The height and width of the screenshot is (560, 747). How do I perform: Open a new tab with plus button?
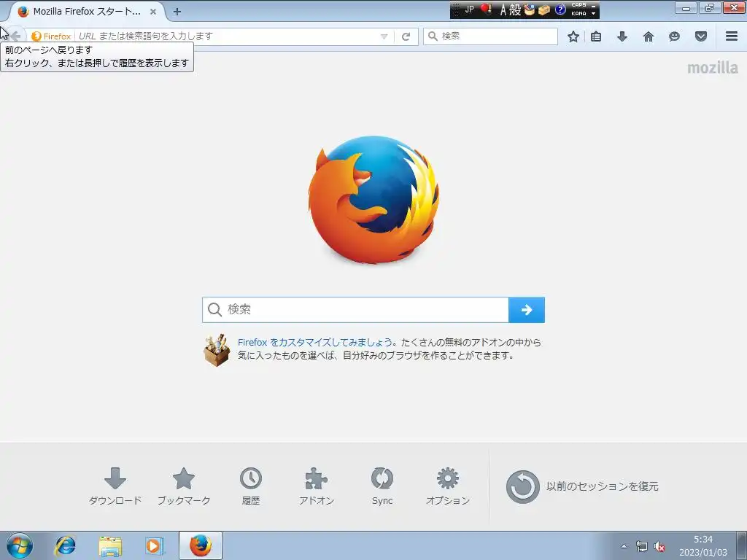point(177,12)
